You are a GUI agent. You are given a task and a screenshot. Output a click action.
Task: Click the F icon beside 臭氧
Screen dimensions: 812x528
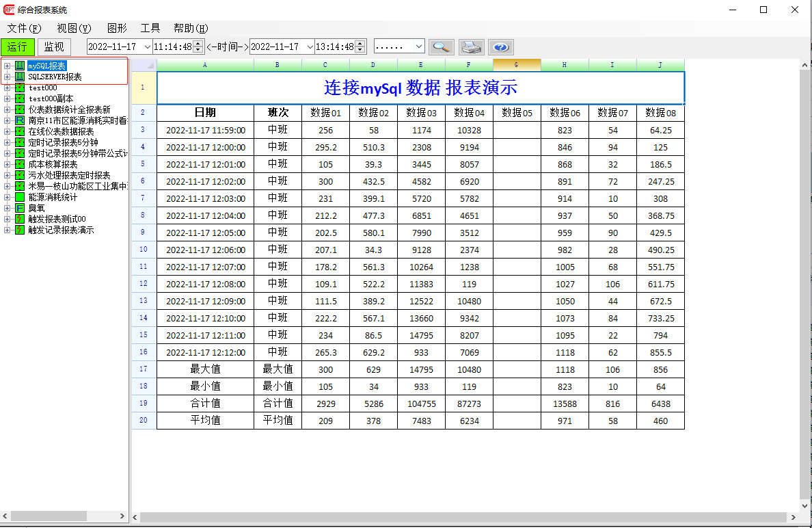(20, 208)
